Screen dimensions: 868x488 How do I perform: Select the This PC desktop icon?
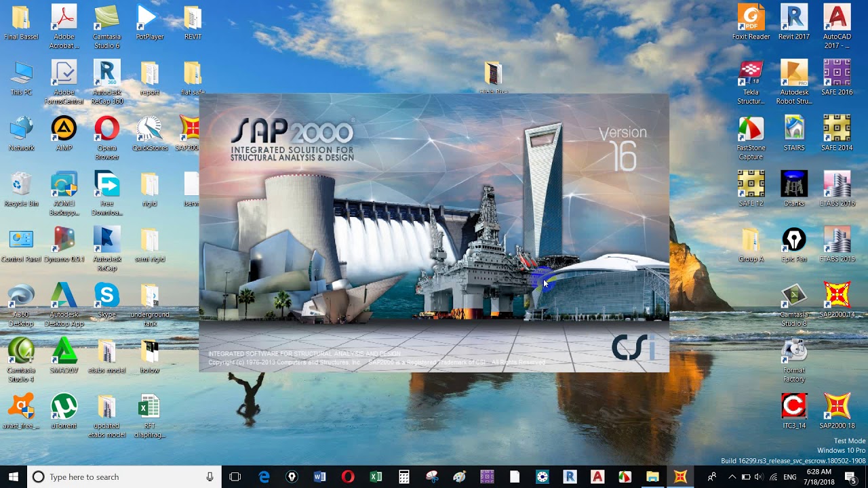click(x=21, y=77)
